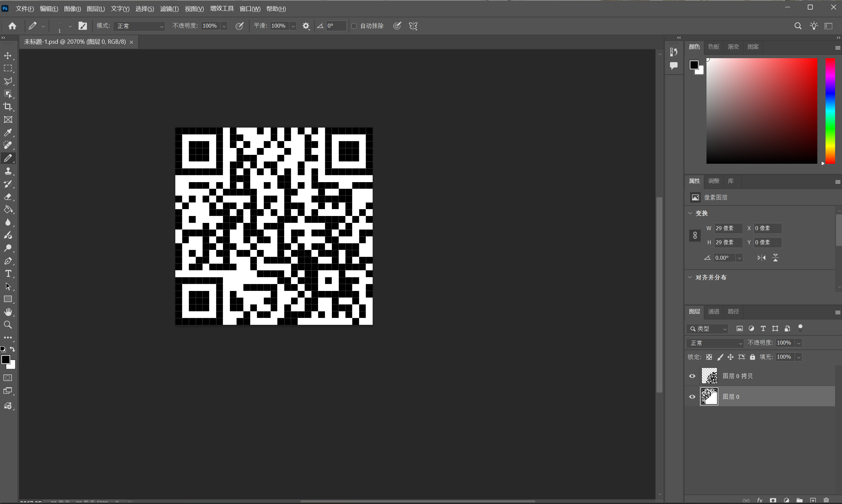Click the toolbox foreground color swatch
This screenshot has height=504, width=842.
[6, 360]
